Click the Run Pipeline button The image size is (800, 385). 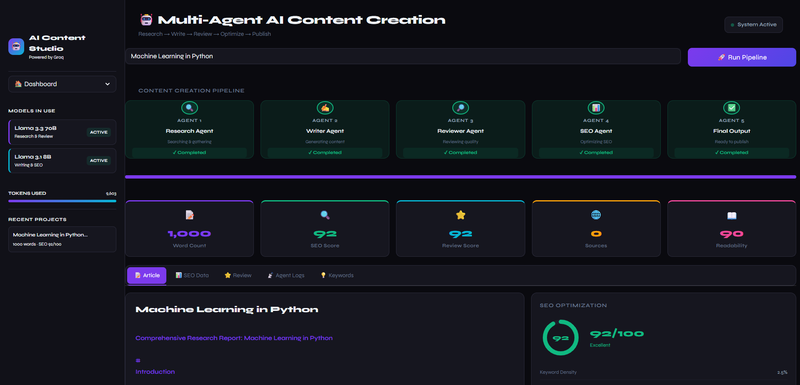(741, 57)
